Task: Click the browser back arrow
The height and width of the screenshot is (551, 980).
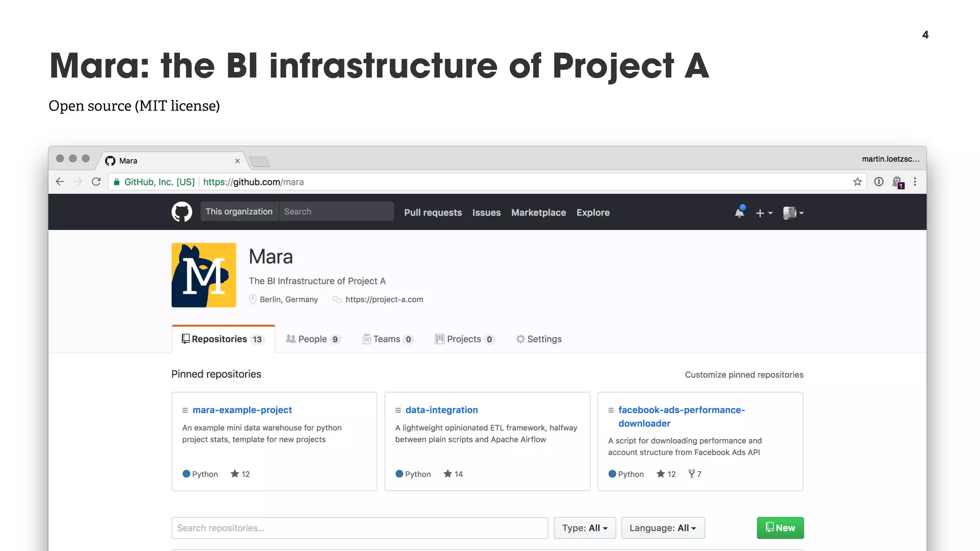Action: tap(60, 182)
